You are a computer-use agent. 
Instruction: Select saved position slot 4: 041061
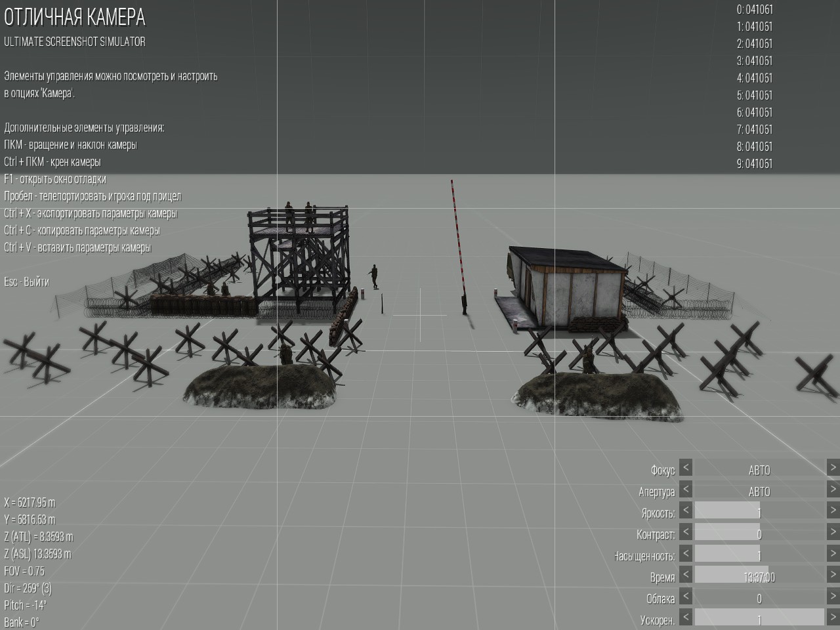click(754, 77)
